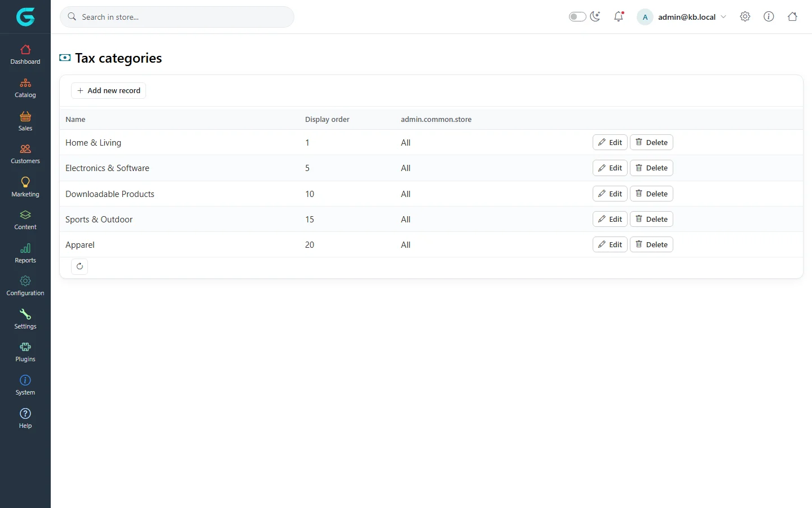Open the Dashboard from the sidebar
812x508 pixels.
pyautogui.click(x=25, y=55)
